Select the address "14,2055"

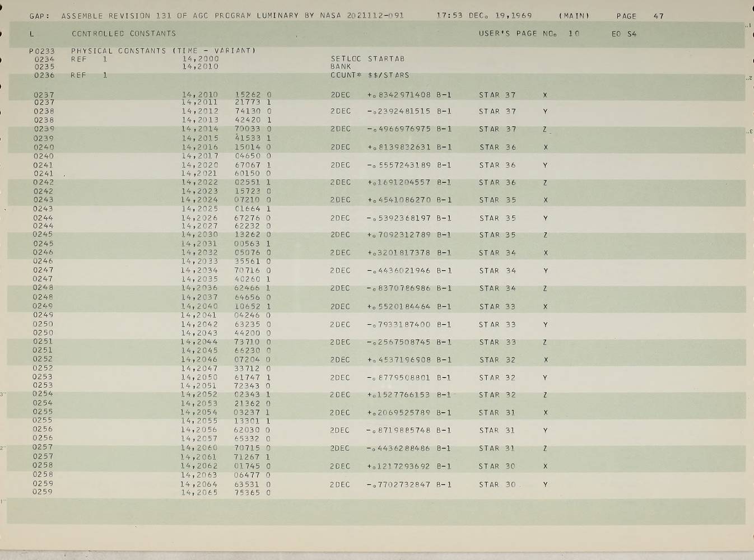point(199,421)
